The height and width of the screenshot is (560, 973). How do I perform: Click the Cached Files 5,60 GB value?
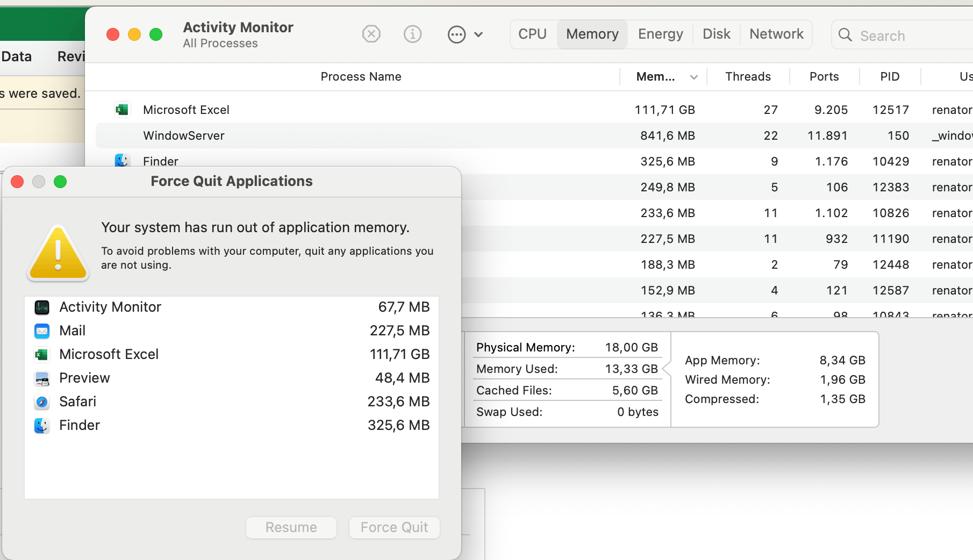[635, 390]
